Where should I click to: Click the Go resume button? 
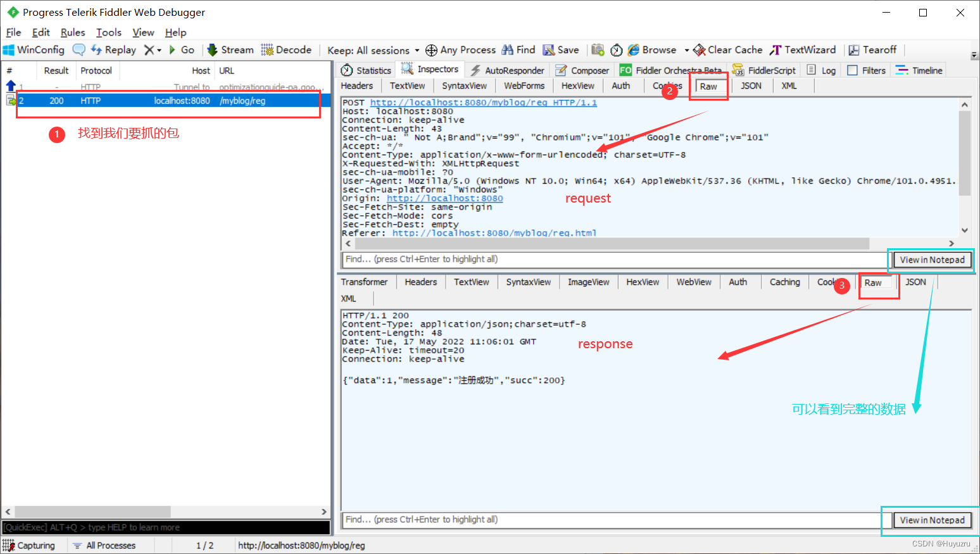pyautogui.click(x=182, y=50)
